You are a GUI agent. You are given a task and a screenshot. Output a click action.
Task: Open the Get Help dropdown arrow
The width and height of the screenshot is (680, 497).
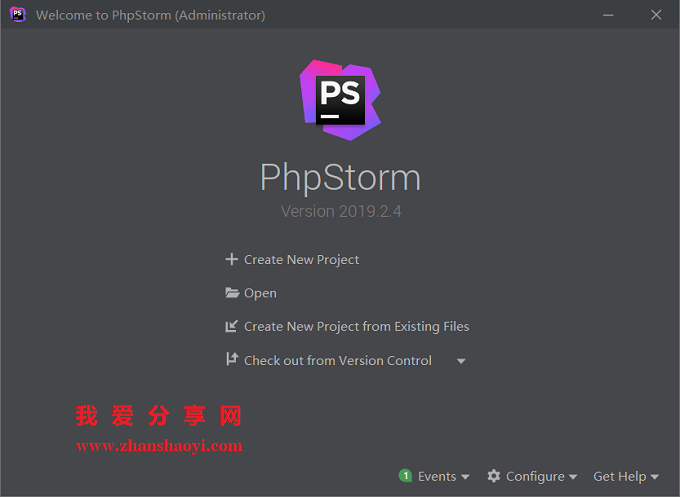tap(654, 477)
